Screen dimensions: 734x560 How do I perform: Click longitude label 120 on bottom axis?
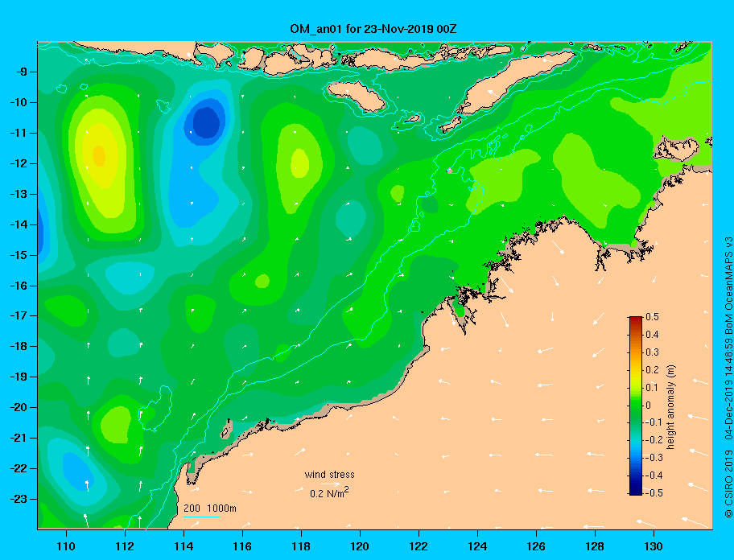[x=360, y=546]
